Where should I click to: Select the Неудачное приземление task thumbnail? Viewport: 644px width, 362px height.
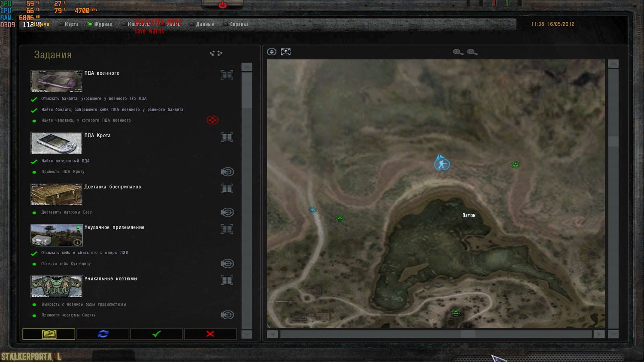(56, 235)
